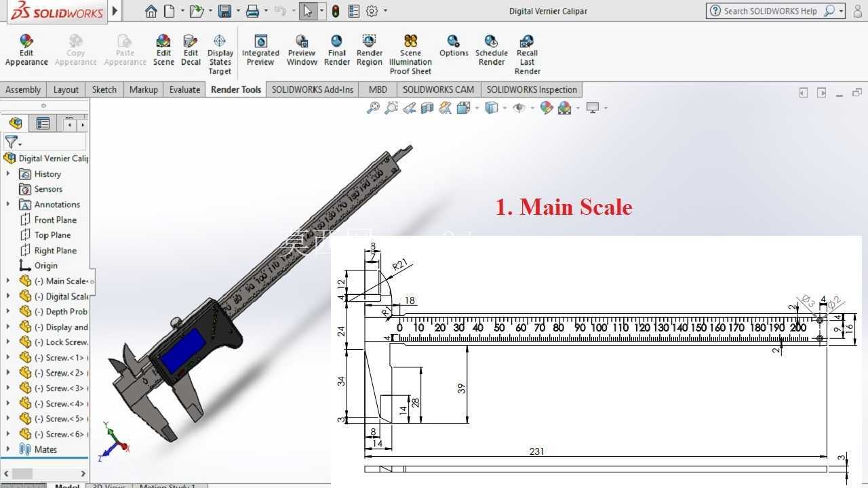This screenshot has height=488, width=868.
Task: Open the Edit Scene tool
Action: [163, 50]
